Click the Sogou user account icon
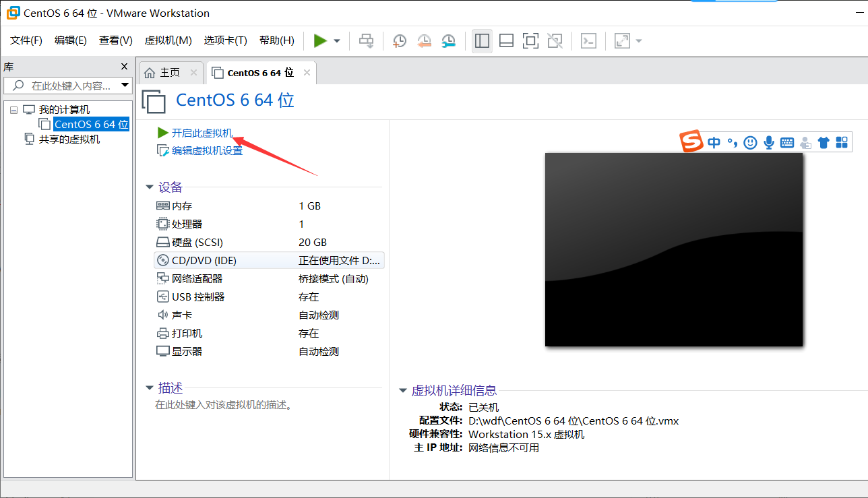Screen dimensions: 868x498 coord(805,142)
